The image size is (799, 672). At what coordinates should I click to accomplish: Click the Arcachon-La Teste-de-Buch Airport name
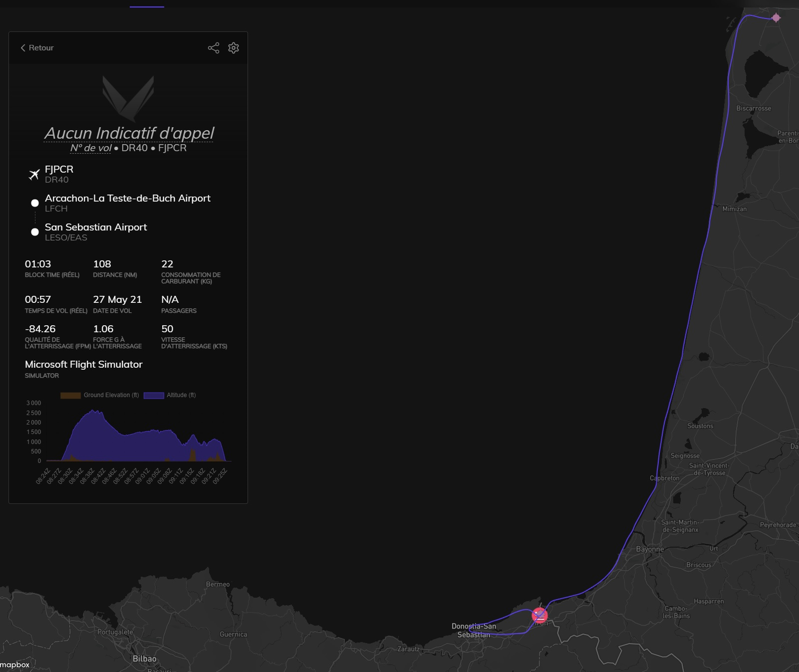(x=128, y=198)
